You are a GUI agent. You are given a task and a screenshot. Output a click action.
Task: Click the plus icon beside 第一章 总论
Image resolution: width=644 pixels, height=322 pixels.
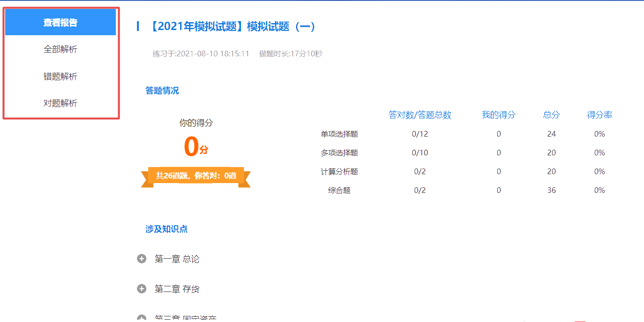[x=142, y=259]
